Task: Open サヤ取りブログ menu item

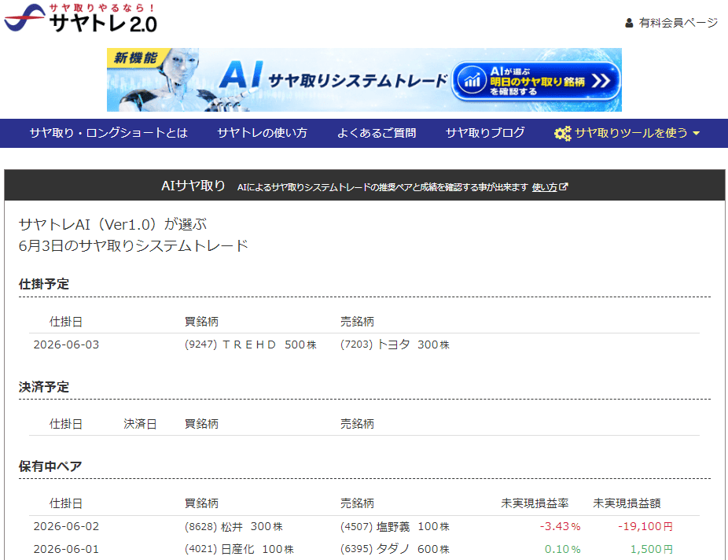Action: click(x=485, y=133)
